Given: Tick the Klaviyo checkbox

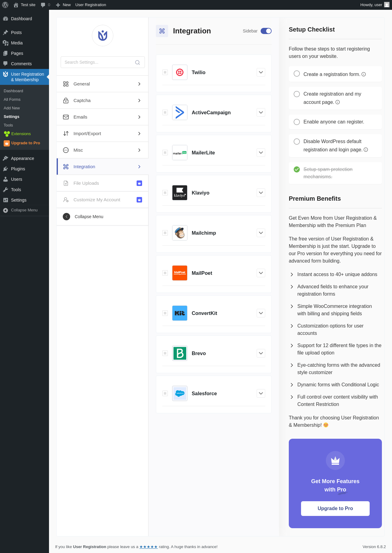Looking at the screenshot, I should click(x=165, y=193).
